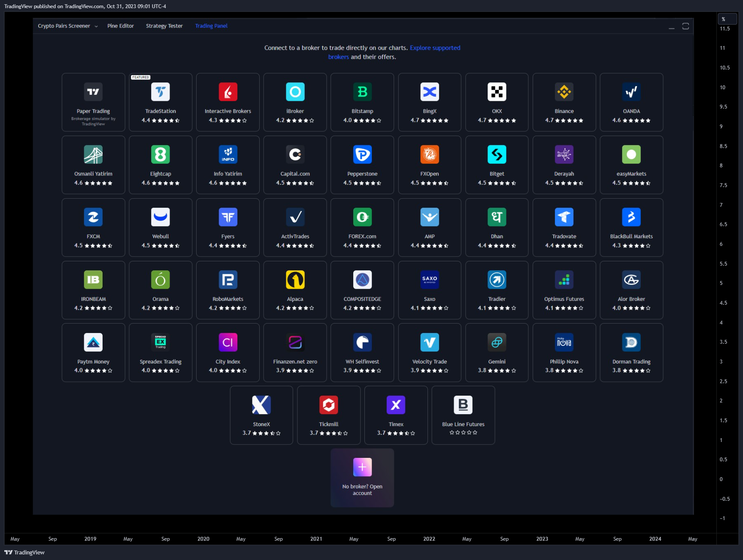Image resolution: width=743 pixels, height=560 pixels.
Task: Choose the Capital.com icon
Action: [x=295, y=154]
